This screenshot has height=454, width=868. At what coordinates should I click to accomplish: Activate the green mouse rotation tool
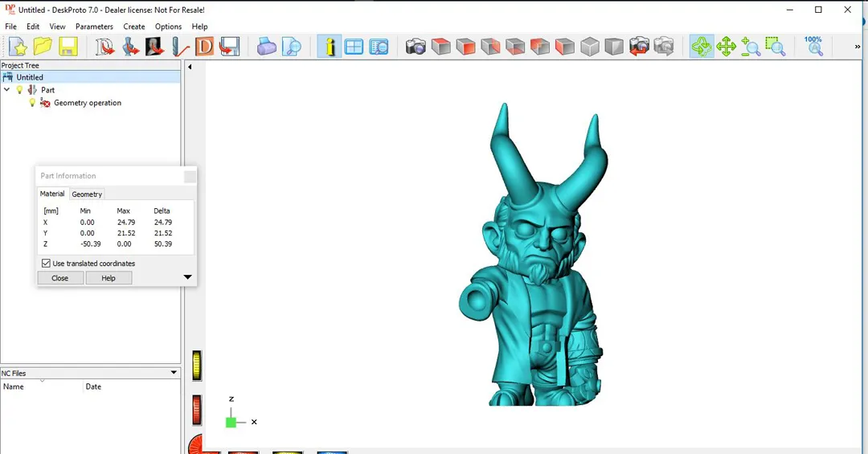pos(702,47)
